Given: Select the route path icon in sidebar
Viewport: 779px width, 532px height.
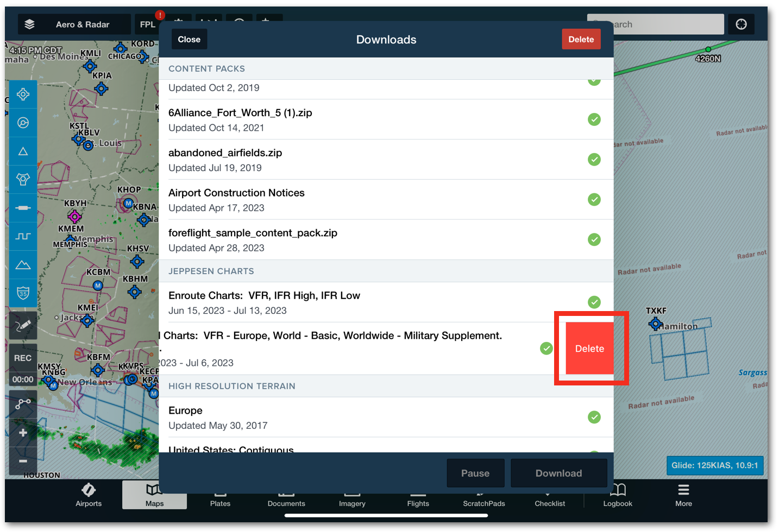Looking at the screenshot, I should pyautogui.click(x=23, y=404).
